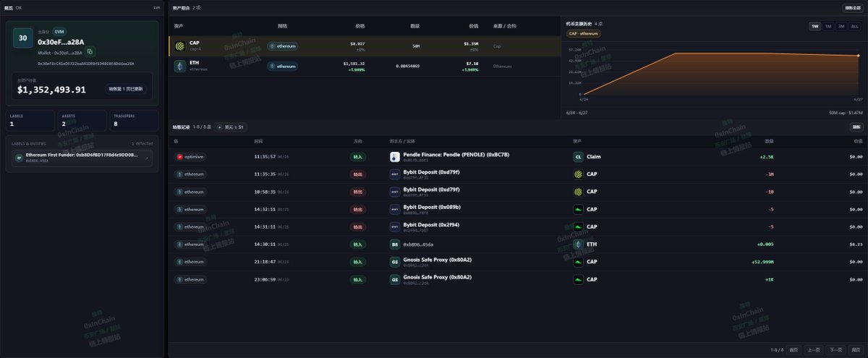Open the TRANSFERS count card
This screenshot has height=358, width=868.
(135, 120)
